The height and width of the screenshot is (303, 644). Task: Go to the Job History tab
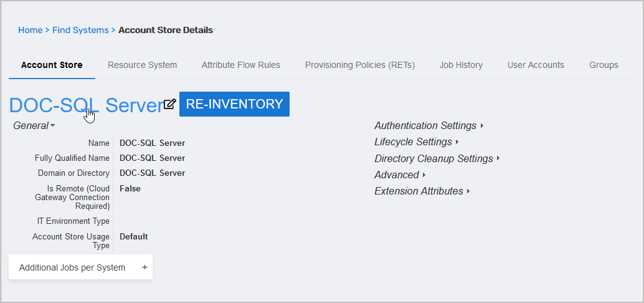tap(461, 65)
